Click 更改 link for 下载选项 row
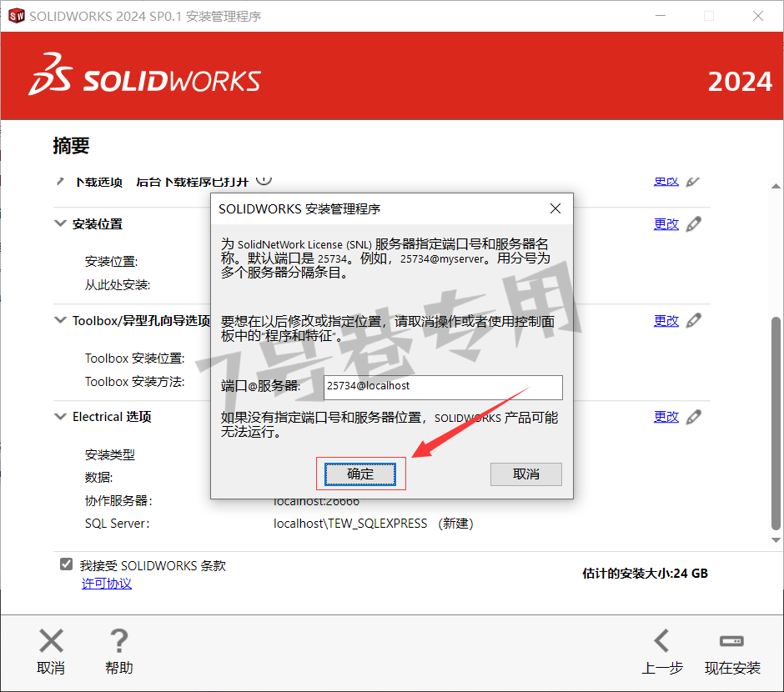This screenshot has width=784, height=692. (x=666, y=182)
